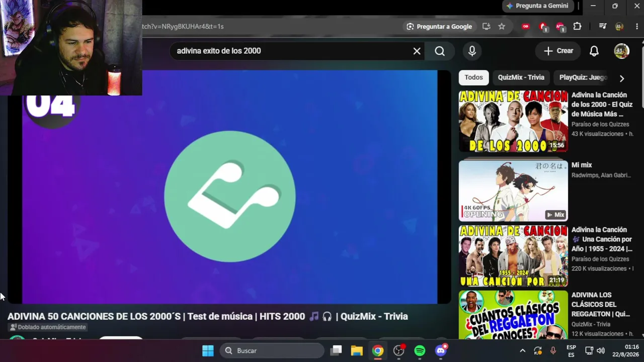Open Task View on the taskbar
Screen dimensions: 644x362
coord(336,350)
